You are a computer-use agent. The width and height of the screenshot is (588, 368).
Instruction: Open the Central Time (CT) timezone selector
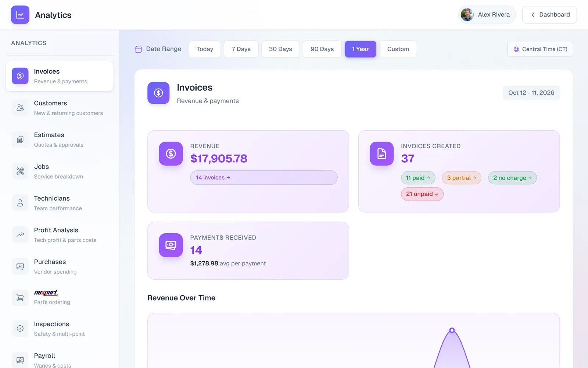[x=540, y=49]
